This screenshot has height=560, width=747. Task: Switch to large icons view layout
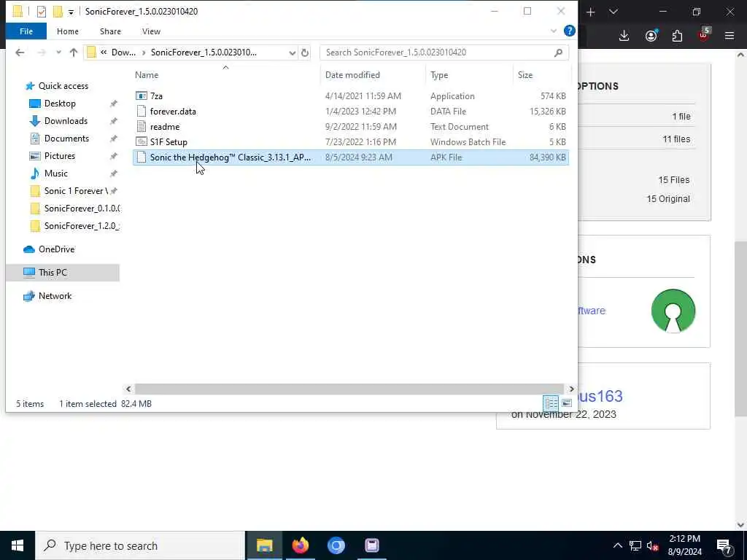point(566,403)
